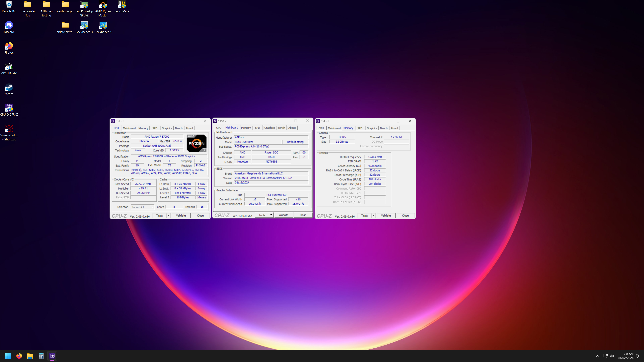
Task: Open the Screenshot Shortcut desktop icon
Action: (9, 133)
